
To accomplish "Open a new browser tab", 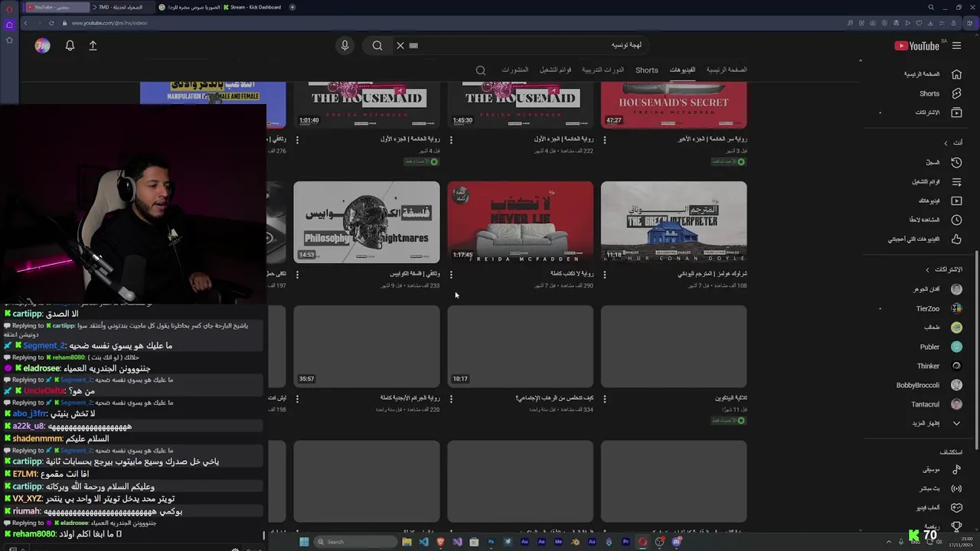I will tap(292, 7).
